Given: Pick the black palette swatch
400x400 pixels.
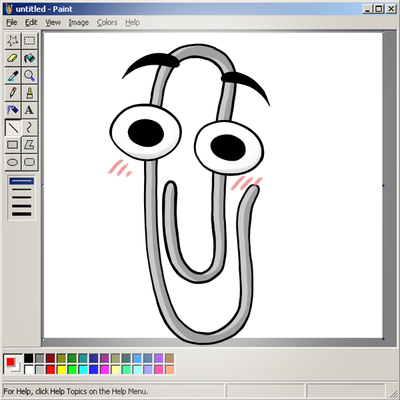Looking at the screenshot, I should click(x=29, y=359).
